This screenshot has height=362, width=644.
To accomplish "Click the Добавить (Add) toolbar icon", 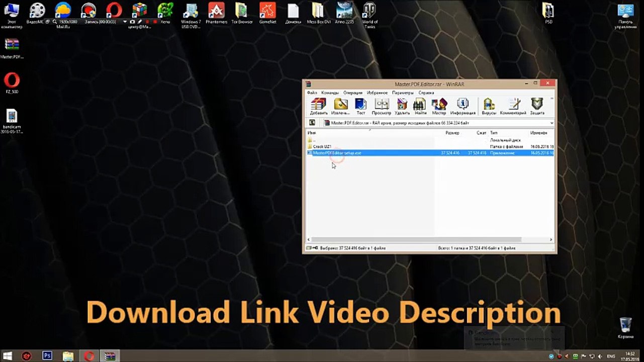I will [318, 107].
